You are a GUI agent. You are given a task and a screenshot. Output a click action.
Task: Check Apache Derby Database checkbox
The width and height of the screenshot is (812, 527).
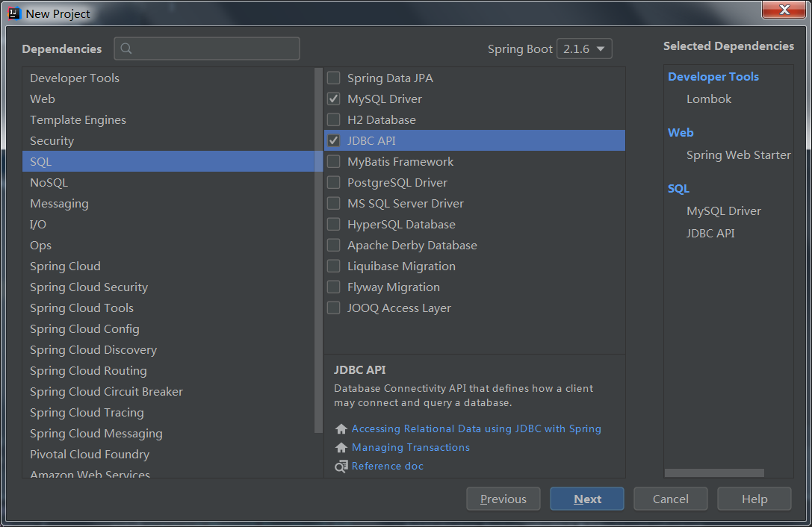coord(333,245)
